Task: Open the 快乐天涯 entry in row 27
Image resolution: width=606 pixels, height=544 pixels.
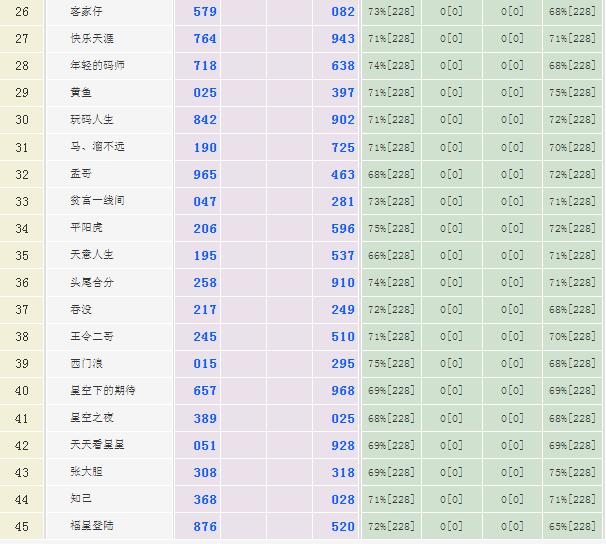Action: [91, 38]
